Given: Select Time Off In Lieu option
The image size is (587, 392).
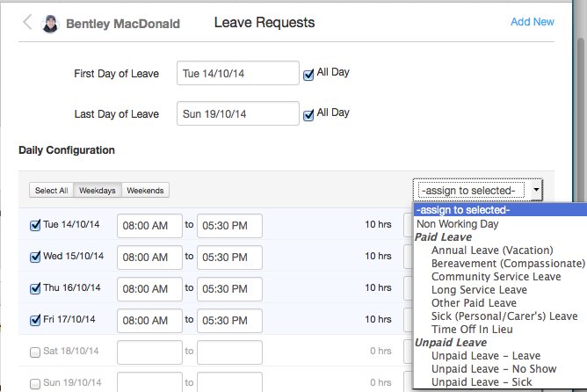Looking at the screenshot, I should pyautogui.click(x=472, y=329).
